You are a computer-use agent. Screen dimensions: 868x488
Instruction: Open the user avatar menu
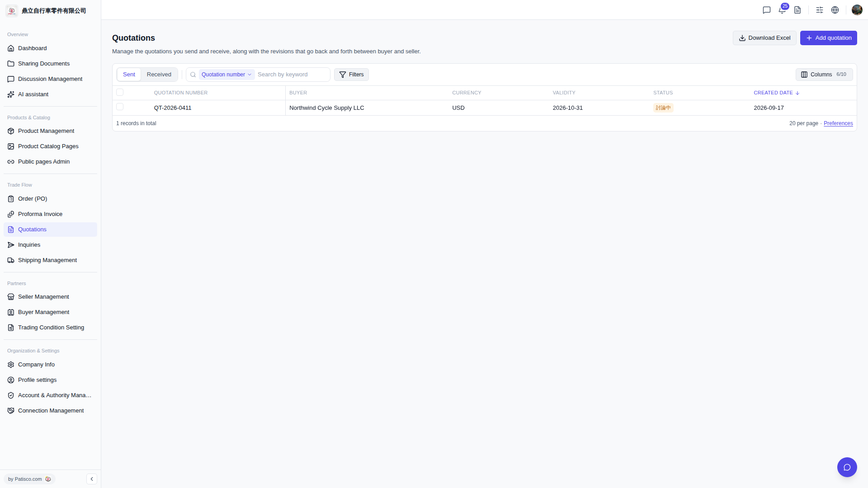857,10
